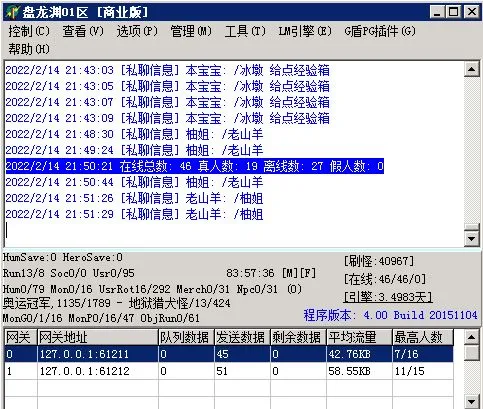Open the 管理(M) menu

tap(191, 31)
